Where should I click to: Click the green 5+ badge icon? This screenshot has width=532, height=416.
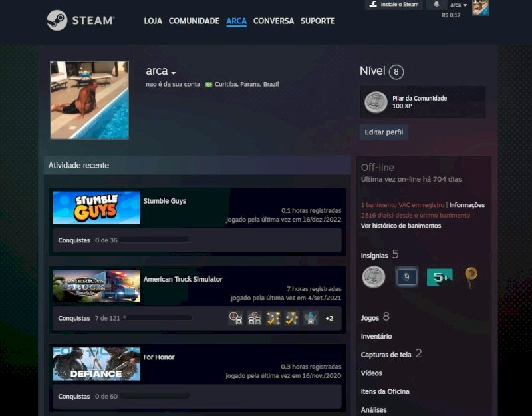coord(440,277)
